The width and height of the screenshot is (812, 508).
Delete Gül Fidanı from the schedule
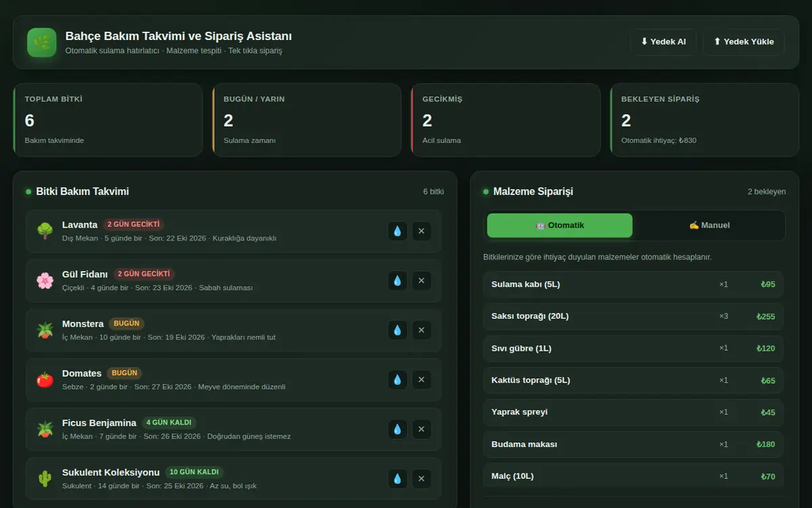pyautogui.click(x=422, y=280)
